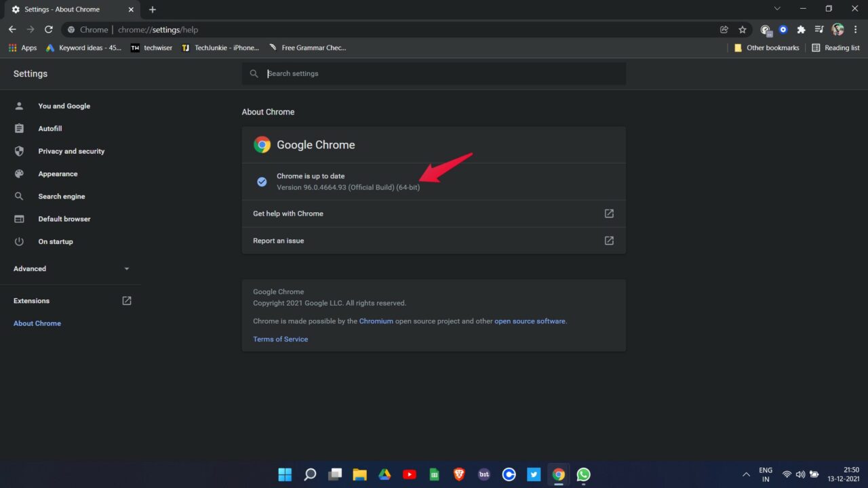This screenshot has width=868, height=488.
Task: Click the Search settings field
Action: click(x=434, y=73)
